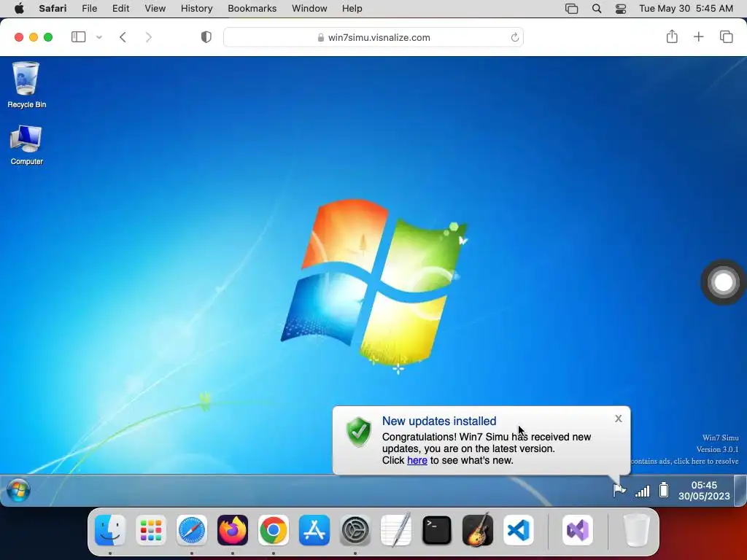Dismiss the New updates installed notification
747x560 pixels.
coord(619,419)
